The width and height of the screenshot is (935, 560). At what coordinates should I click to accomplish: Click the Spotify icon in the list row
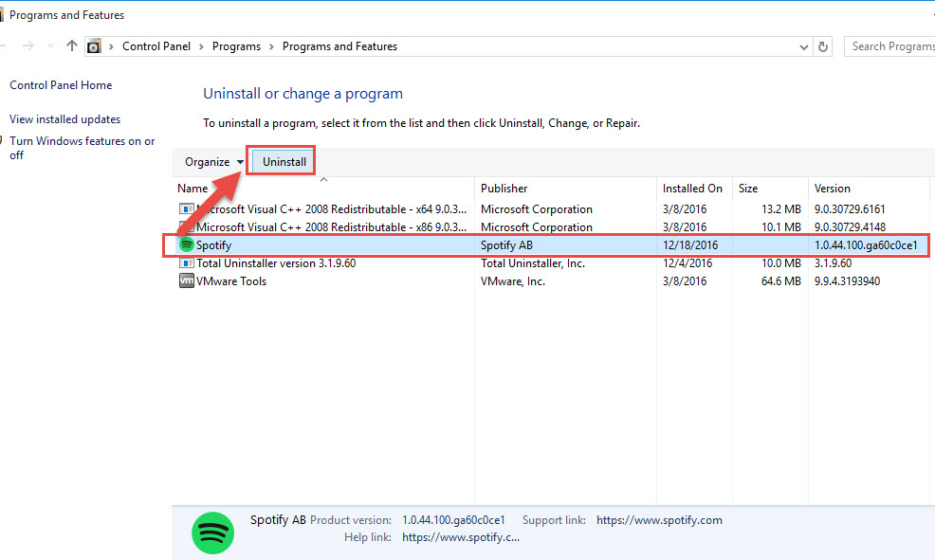tap(187, 244)
